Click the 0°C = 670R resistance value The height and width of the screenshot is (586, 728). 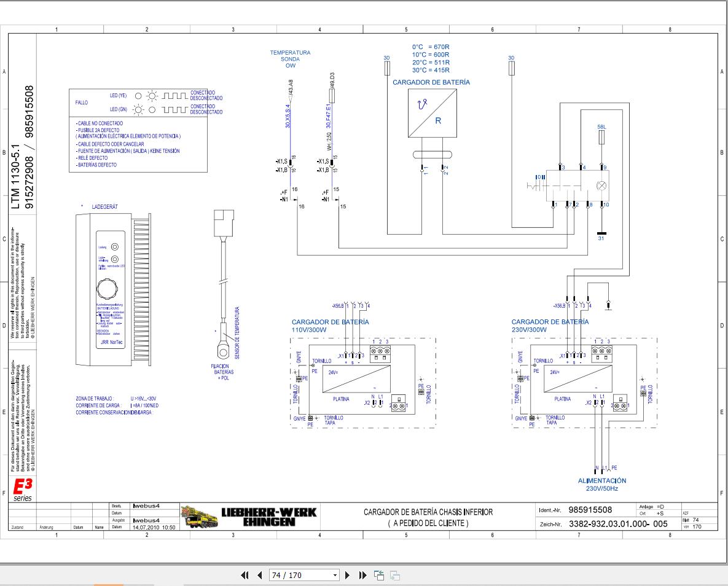coord(431,47)
